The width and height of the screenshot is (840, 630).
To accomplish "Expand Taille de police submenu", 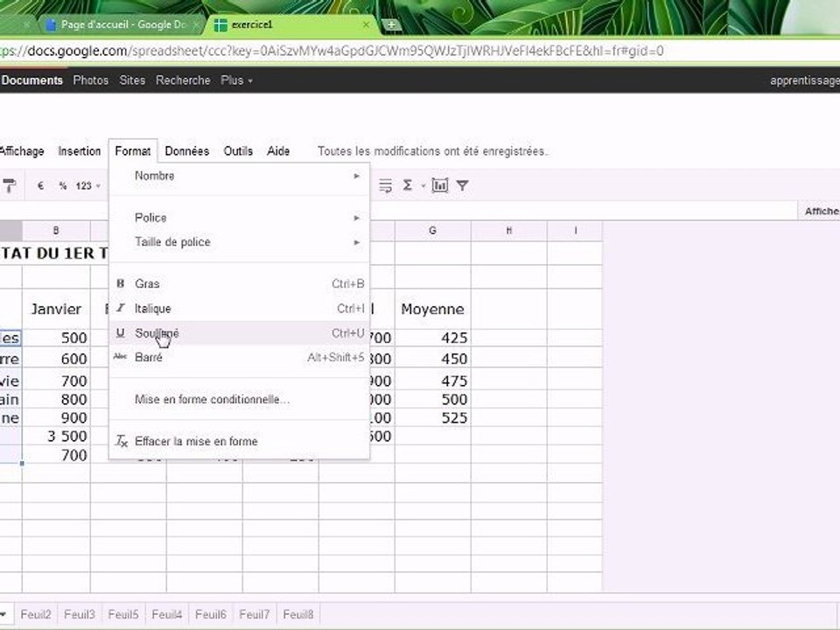I will point(240,242).
